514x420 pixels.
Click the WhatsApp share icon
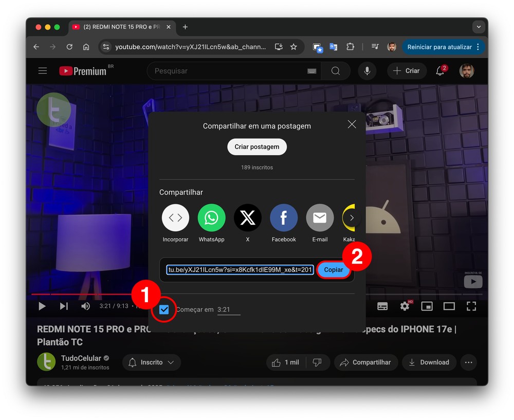pyautogui.click(x=211, y=218)
